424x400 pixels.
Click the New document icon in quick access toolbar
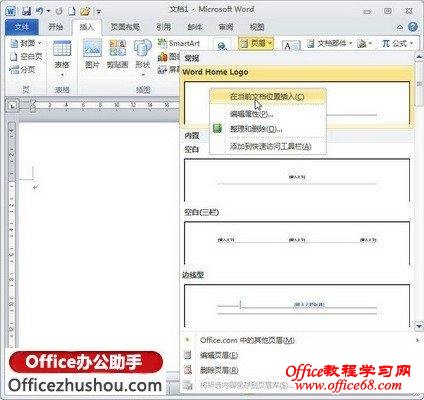click(x=72, y=11)
